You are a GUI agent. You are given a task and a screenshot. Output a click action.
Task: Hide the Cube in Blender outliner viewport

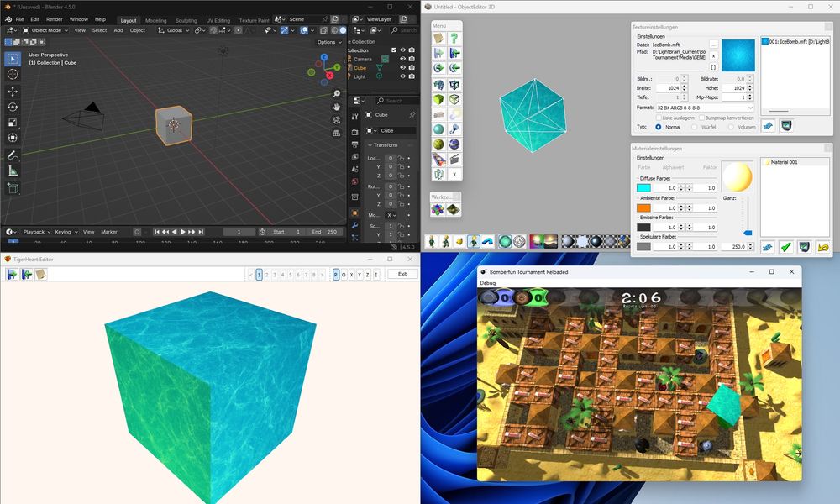(402, 68)
